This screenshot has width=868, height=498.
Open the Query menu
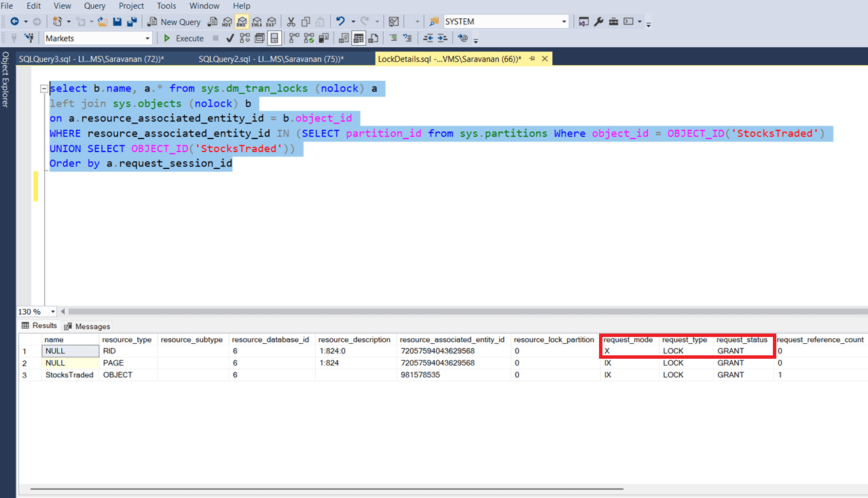point(94,5)
